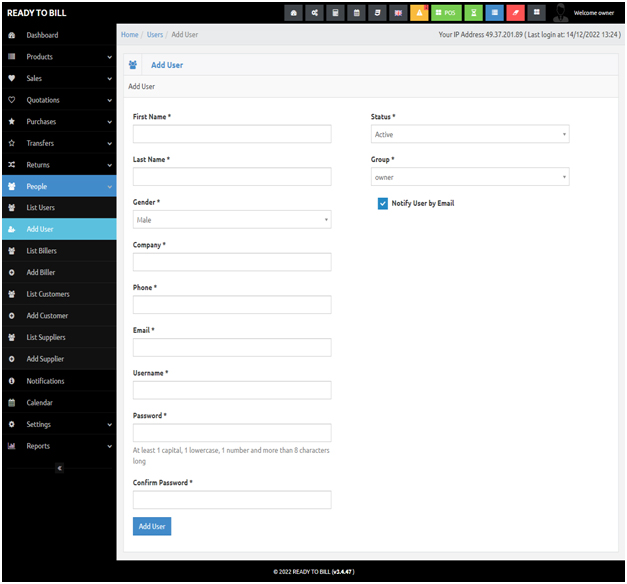
Task: Open the dashboard home icon in top toolbar
Action: [294, 13]
